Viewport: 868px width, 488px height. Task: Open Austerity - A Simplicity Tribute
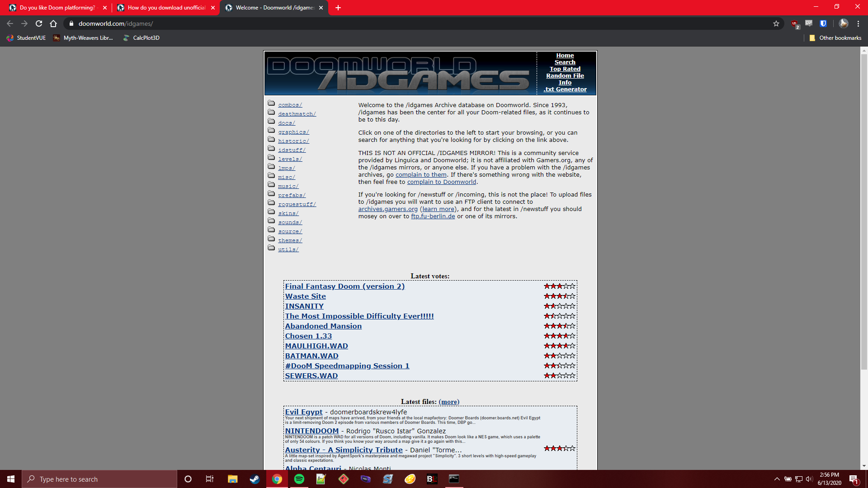coord(344,450)
